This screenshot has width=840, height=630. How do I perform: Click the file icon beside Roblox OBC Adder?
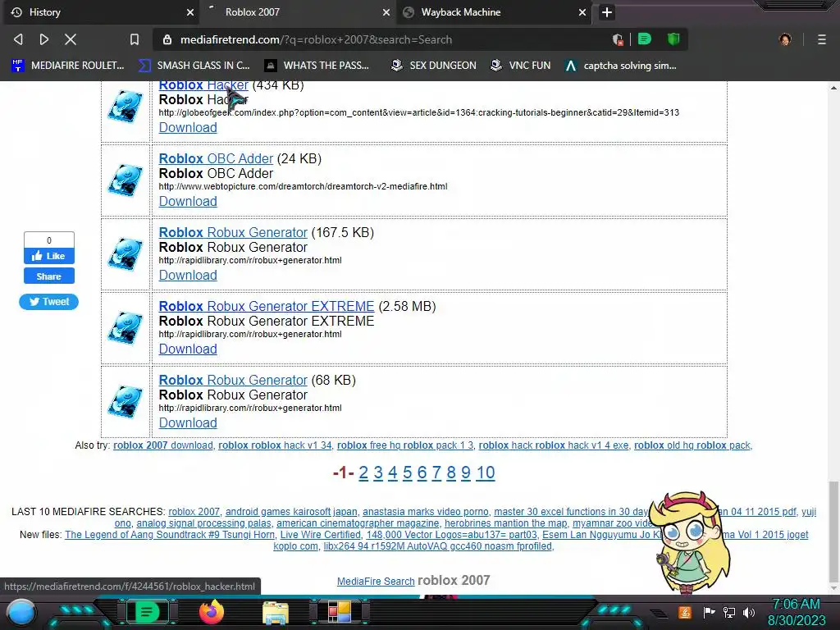click(x=126, y=180)
